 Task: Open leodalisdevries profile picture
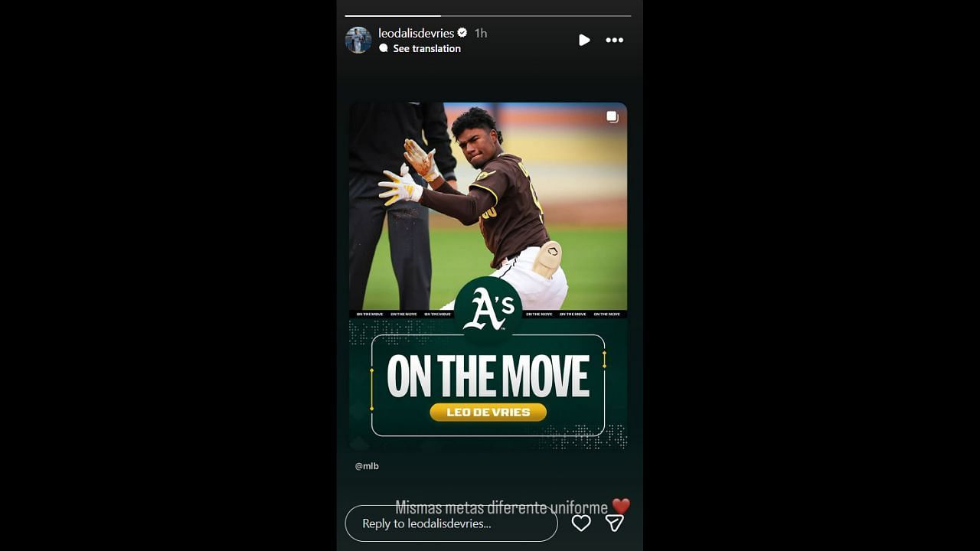pyautogui.click(x=358, y=40)
